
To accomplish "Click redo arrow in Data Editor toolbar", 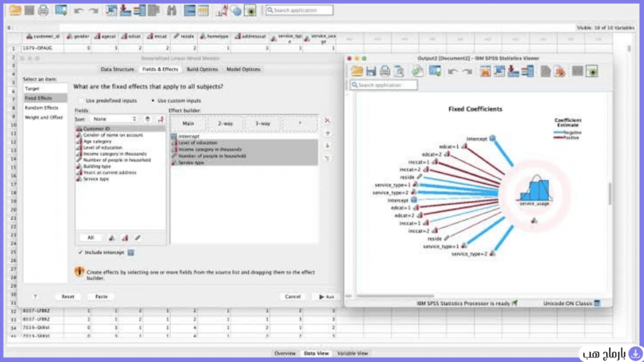I will click(94, 10).
